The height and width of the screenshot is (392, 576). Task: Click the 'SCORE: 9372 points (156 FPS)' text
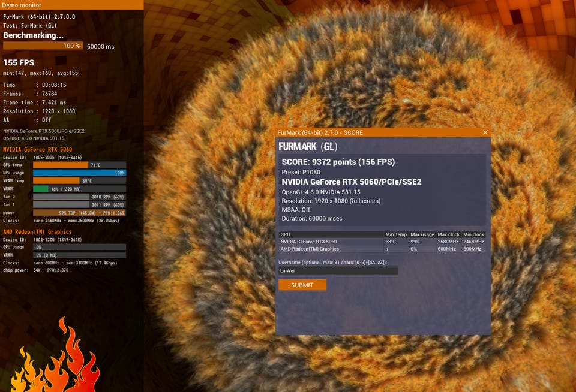[338, 162]
